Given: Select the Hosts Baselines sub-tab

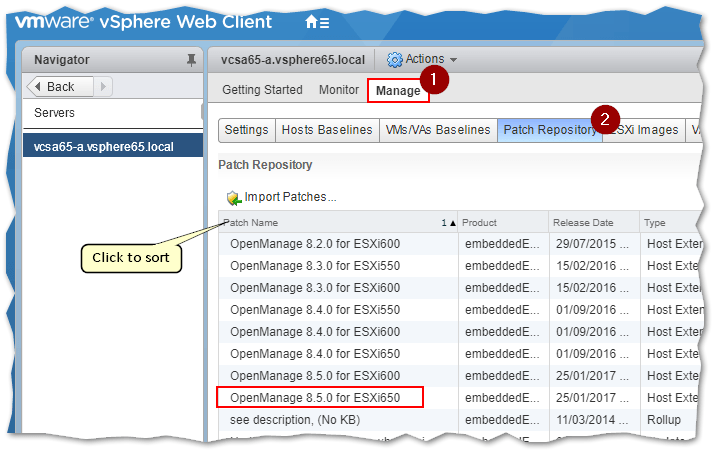Looking at the screenshot, I should click(x=327, y=130).
